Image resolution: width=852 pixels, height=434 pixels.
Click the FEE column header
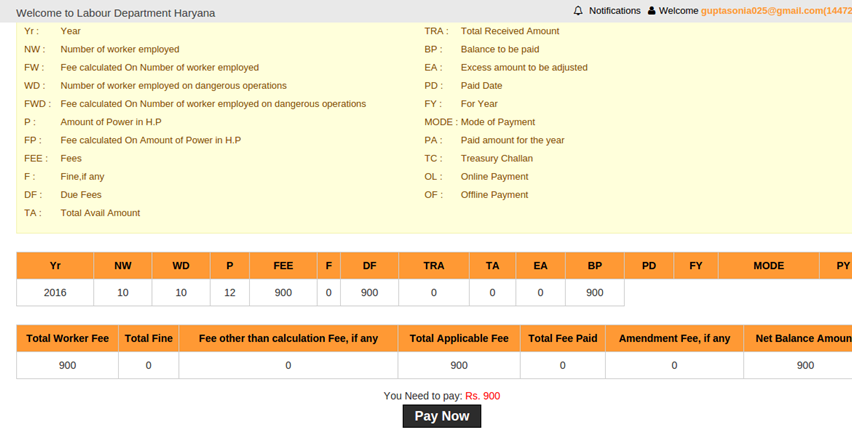(283, 266)
